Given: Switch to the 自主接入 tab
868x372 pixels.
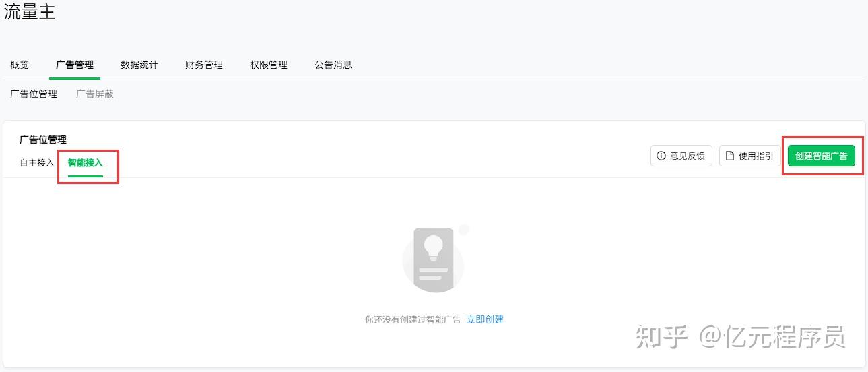Looking at the screenshot, I should (x=37, y=162).
